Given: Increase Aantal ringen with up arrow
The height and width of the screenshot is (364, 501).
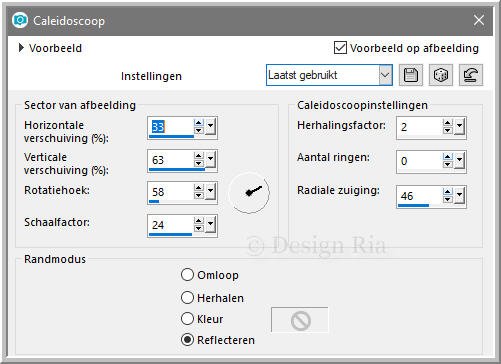Looking at the screenshot, I should click(x=448, y=157).
